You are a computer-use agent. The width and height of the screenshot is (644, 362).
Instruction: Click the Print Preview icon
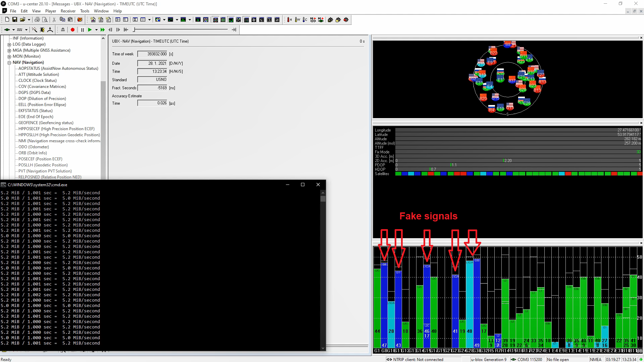pos(45,20)
